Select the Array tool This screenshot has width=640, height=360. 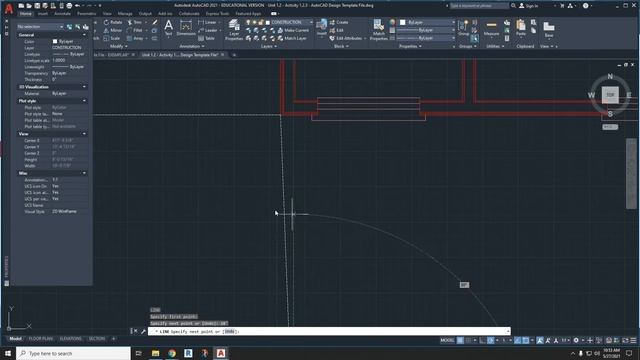pos(135,38)
